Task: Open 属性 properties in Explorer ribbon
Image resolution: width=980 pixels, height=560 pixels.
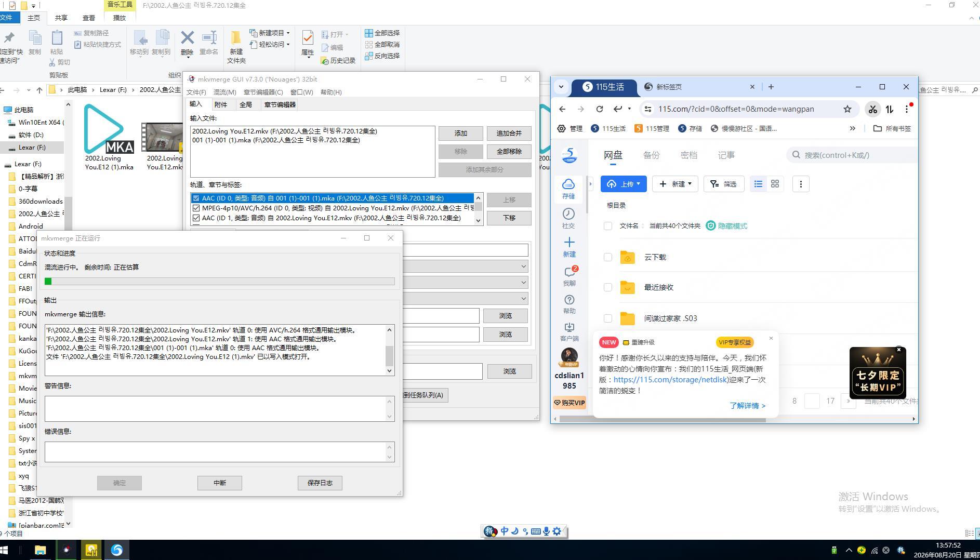Action: (308, 43)
